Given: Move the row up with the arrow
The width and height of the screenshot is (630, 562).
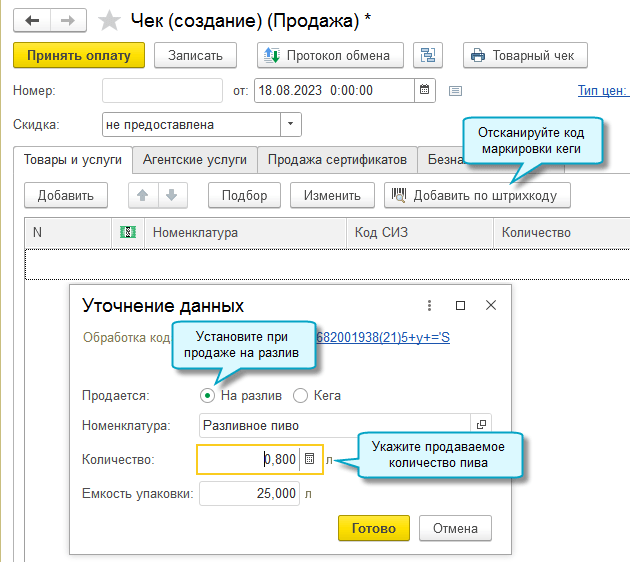Looking at the screenshot, I should (x=143, y=195).
